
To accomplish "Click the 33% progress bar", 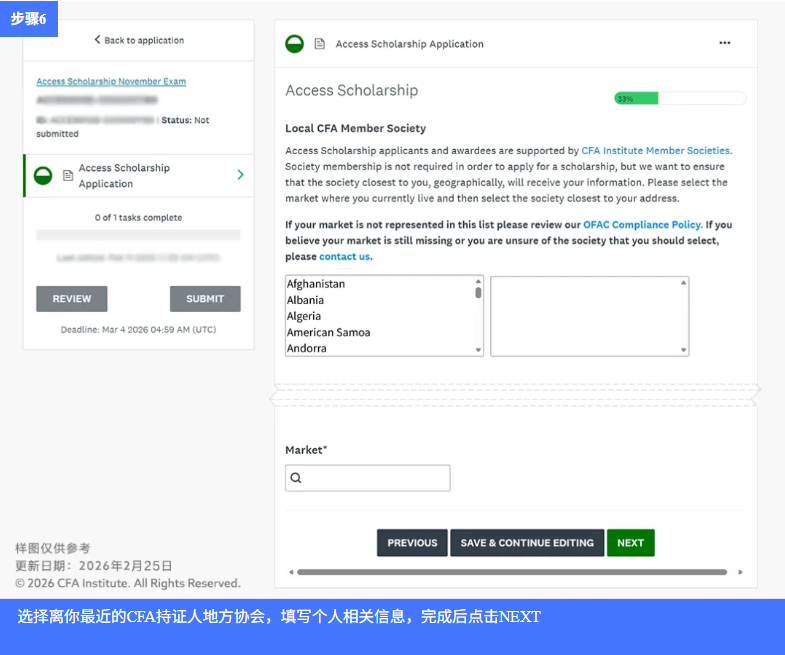I will (680, 98).
